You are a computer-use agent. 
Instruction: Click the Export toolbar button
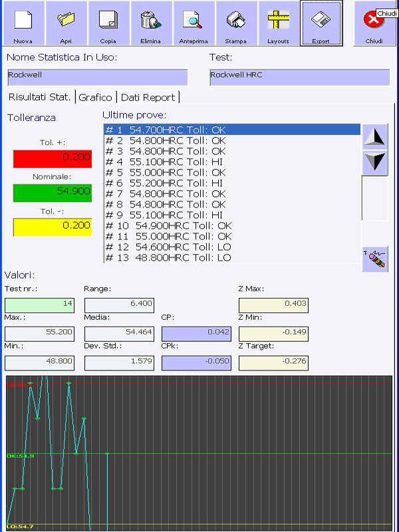coord(321,23)
